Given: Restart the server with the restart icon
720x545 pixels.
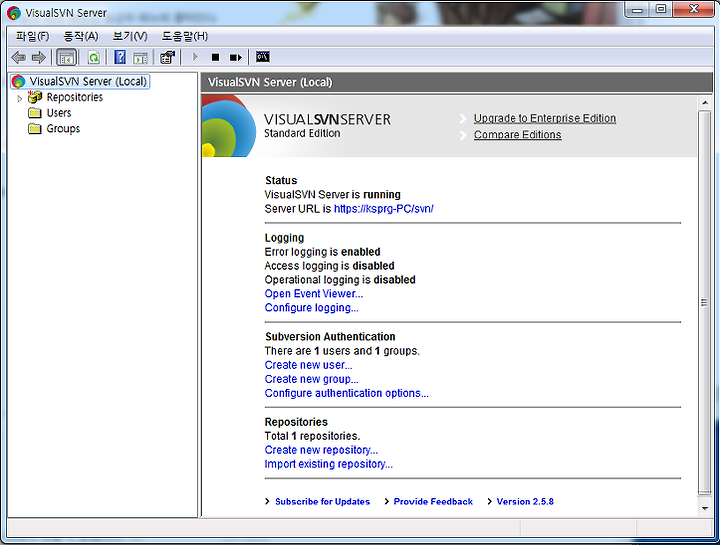Looking at the screenshot, I should [x=236, y=57].
